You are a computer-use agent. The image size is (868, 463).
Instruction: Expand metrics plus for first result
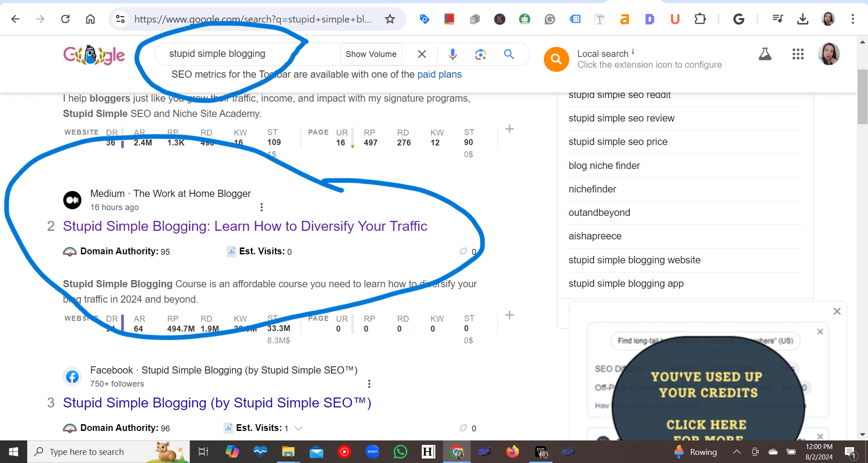coord(509,129)
